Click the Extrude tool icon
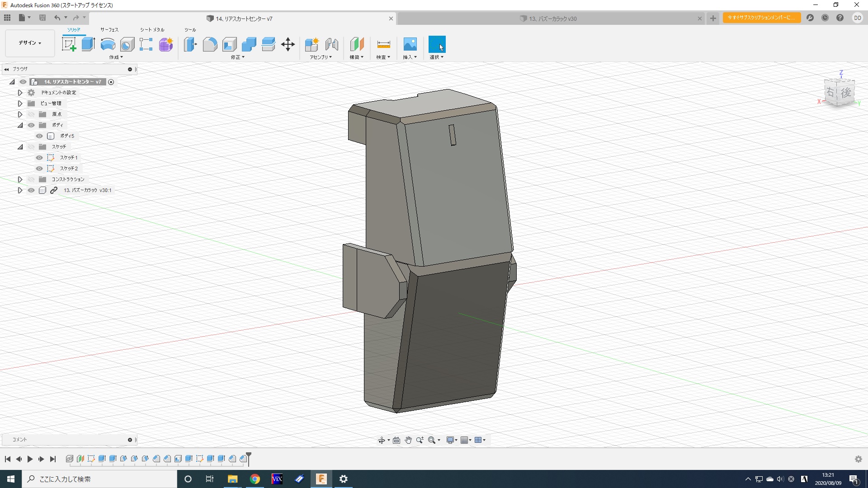This screenshot has height=488, width=868. coord(88,44)
